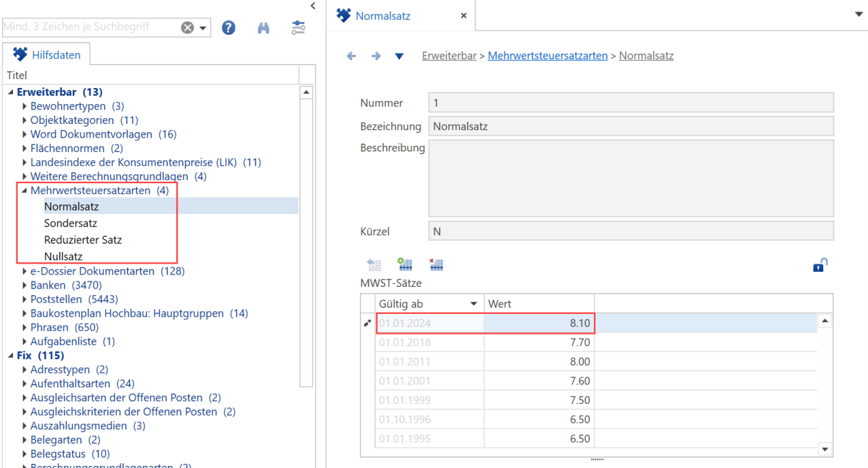Navigate forward with the right arrow
Viewport: 868px width, 468px height.
click(376, 56)
